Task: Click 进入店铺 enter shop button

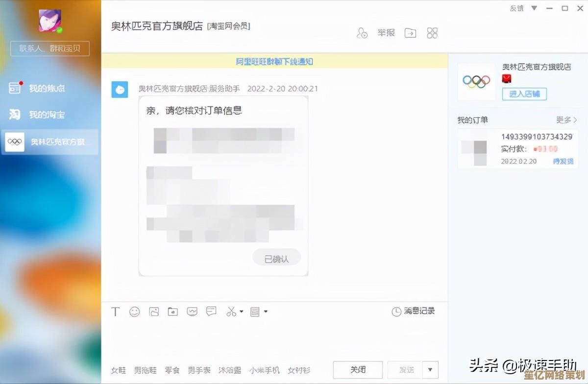Action: click(x=524, y=94)
